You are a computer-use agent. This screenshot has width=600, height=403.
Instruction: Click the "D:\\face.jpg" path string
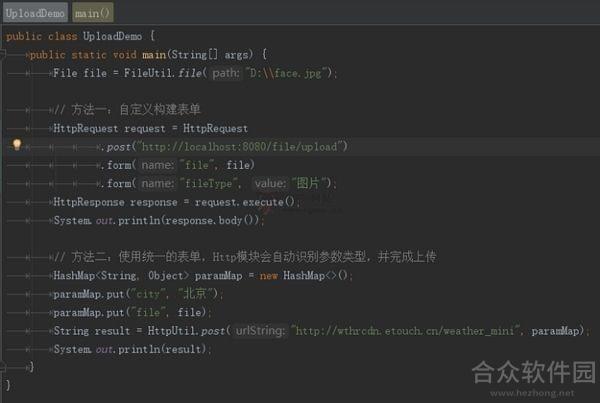click(290, 73)
